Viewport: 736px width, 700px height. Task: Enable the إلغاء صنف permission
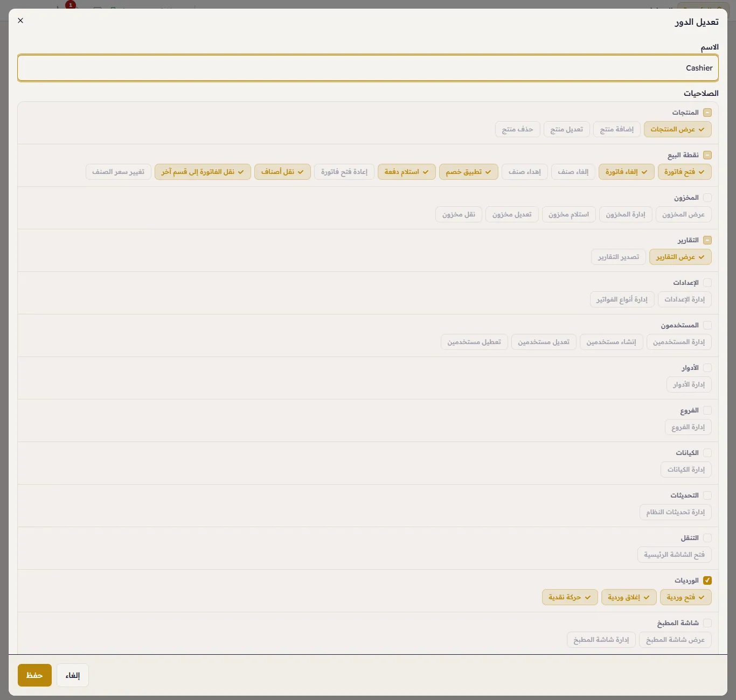click(573, 172)
